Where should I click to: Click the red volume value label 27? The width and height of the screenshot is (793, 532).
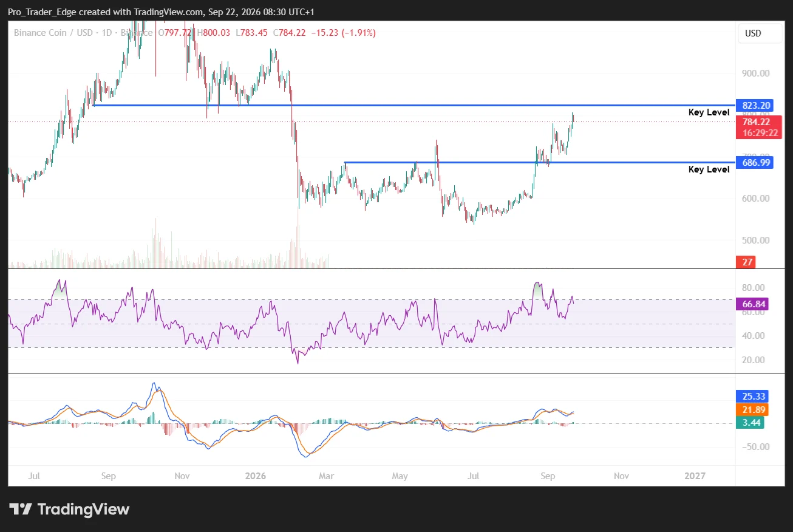tap(746, 262)
